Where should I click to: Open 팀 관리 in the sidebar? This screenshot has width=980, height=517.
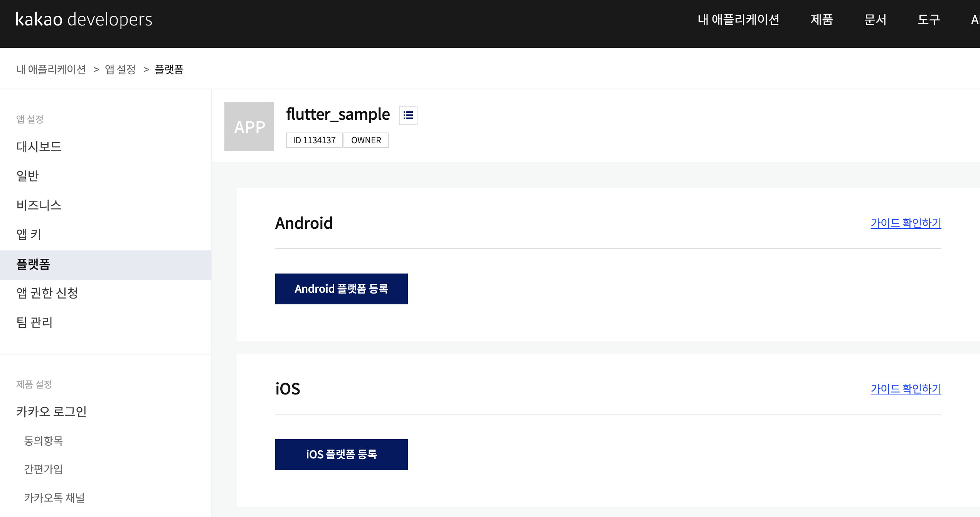tap(34, 322)
